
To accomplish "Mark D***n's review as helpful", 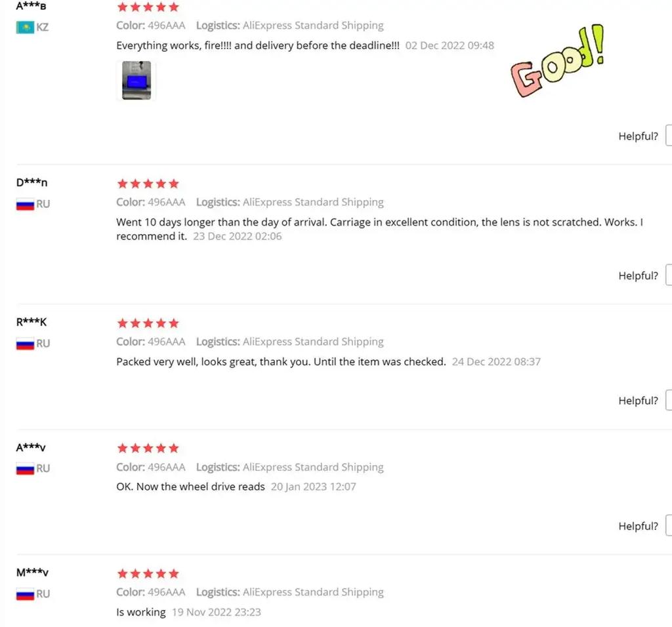I will (x=668, y=275).
